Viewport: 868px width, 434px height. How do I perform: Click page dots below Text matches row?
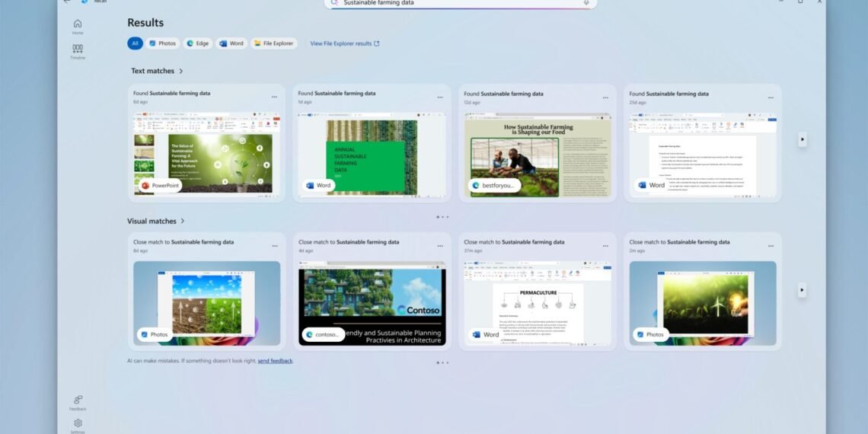[442, 217]
